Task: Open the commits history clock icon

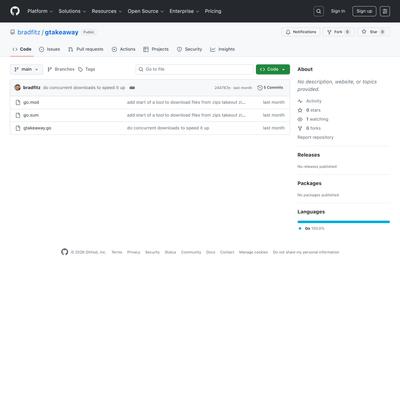Action: (260, 88)
